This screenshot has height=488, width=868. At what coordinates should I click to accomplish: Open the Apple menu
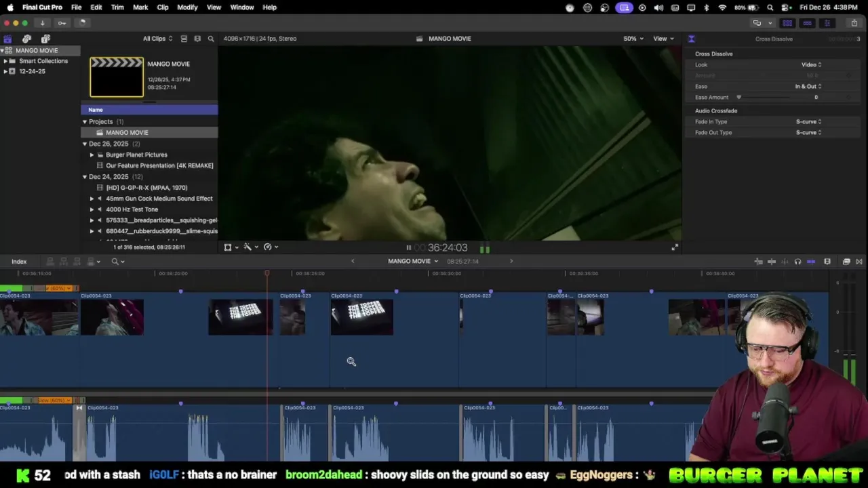10,7
